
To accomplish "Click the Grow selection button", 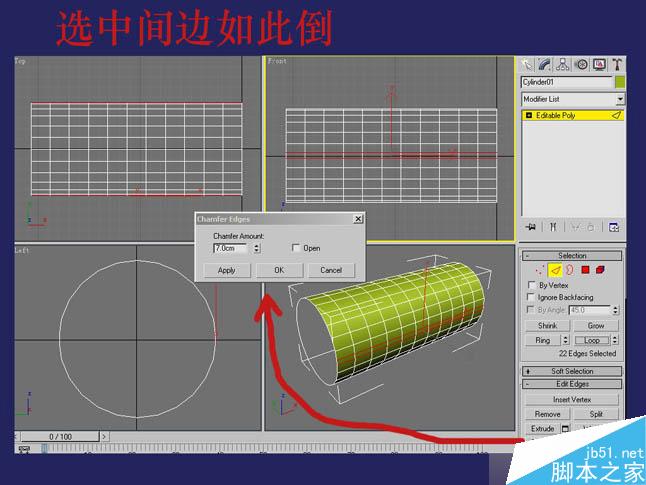I will pyautogui.click(x=596, y=326).
